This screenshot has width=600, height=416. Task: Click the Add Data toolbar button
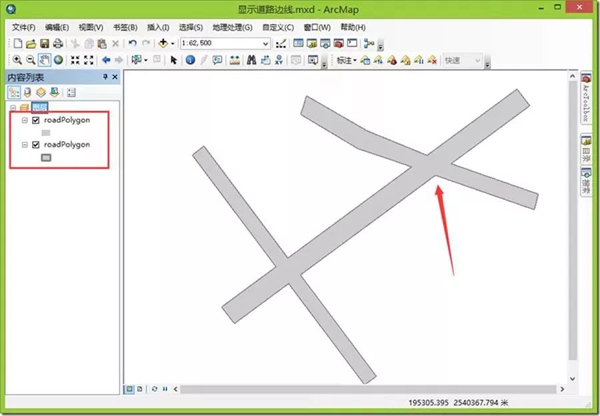161,44
